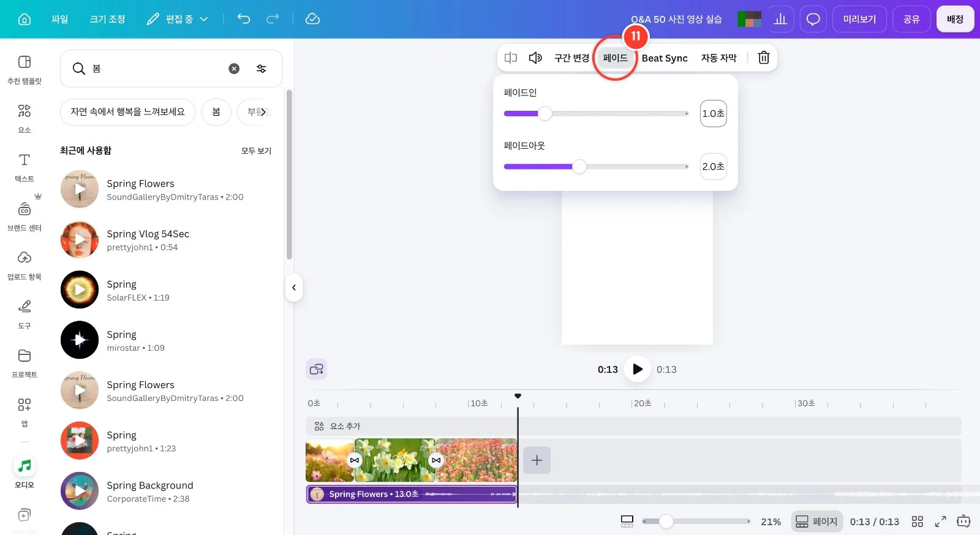The image size is (980, 535).
Task: Select the 오디오 sidebar panel
Action: pyautogui.click(x=24, y=473)
